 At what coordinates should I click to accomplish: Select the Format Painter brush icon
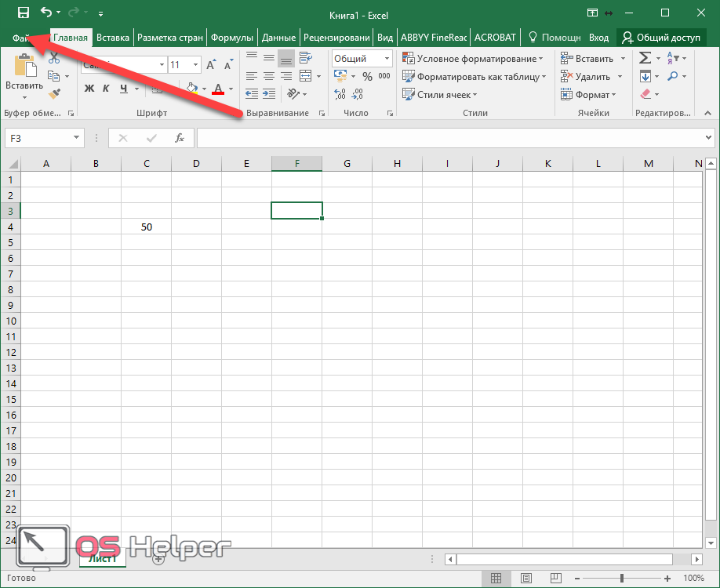pyautogui.click(x=54, y=93)
